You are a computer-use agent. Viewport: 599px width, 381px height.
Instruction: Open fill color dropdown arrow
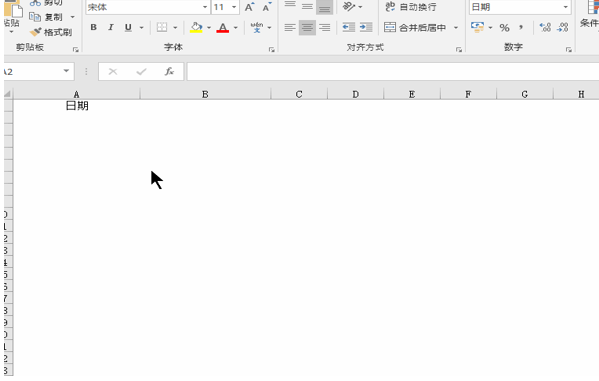coord(209,28)
